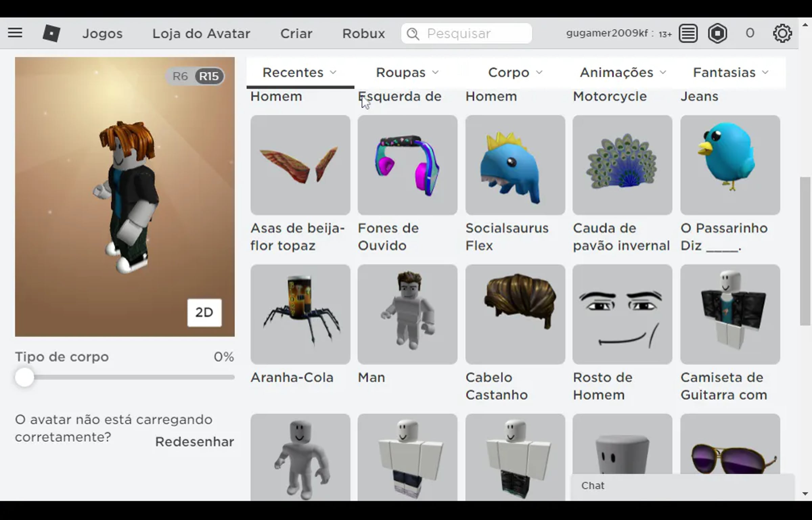This screenshot has width=812, height=520.
Task: Switch avatar rig to R15
Action: [209, 76]
